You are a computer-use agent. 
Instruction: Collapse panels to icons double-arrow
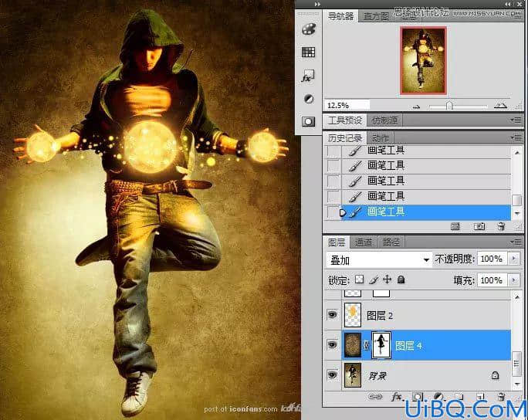click(x=508, y=4)
